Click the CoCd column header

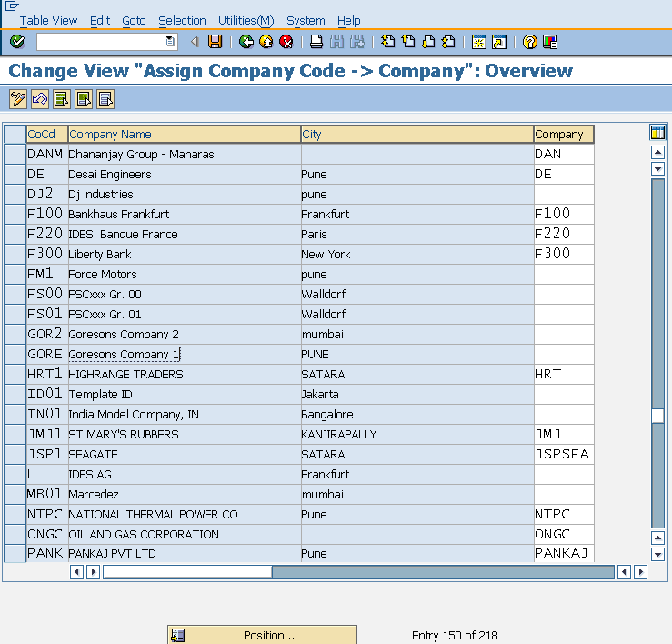click(47, 135)
